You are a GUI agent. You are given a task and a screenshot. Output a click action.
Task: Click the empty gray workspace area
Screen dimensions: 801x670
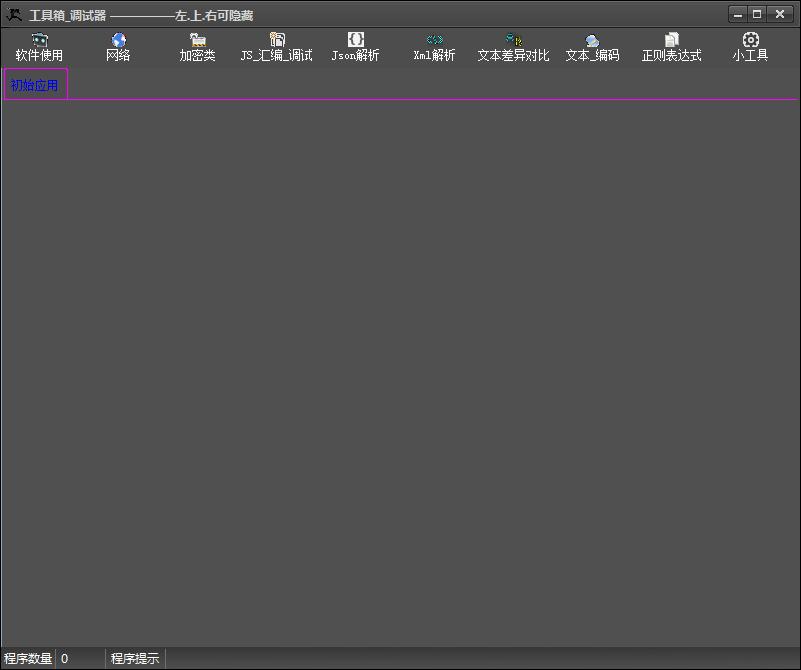click(400, 370)
